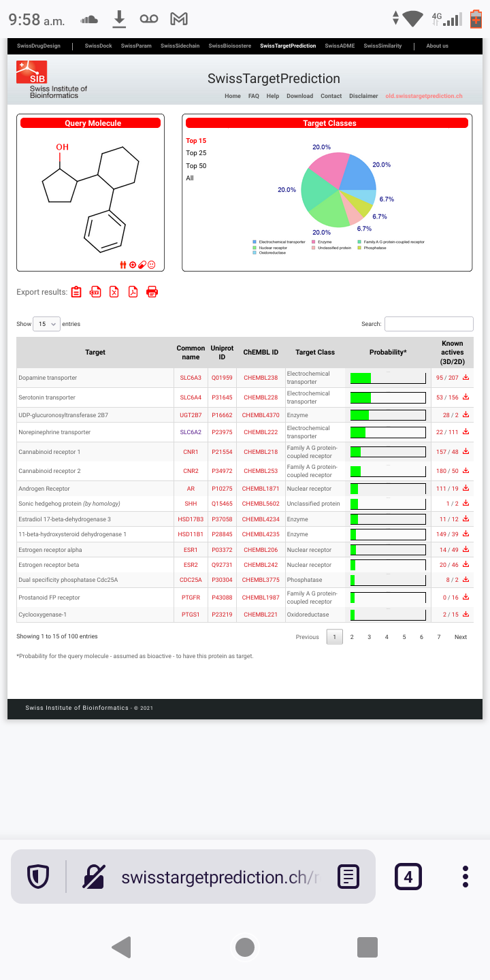Download known actives for Cannabinoid receptor 1
The width and height of the screenshot is (490, 980).
click(466, 451)
